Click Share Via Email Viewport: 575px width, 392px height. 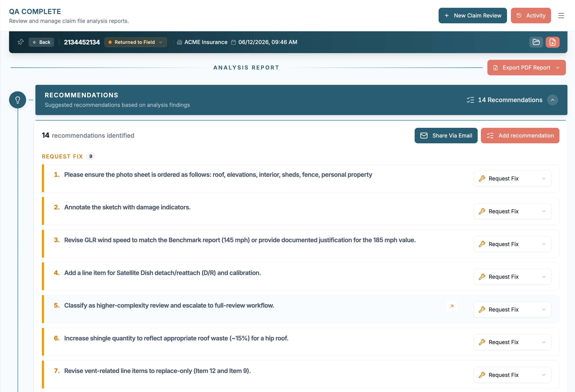[446, 136]
